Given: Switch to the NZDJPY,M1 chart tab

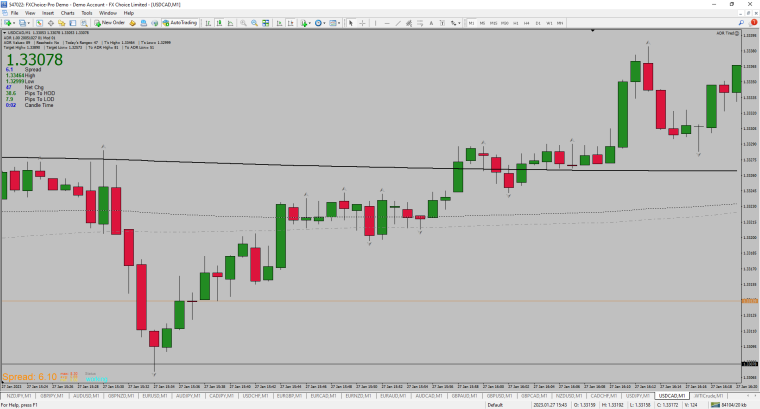Looking at the screenshot, I should click(18, 396).
